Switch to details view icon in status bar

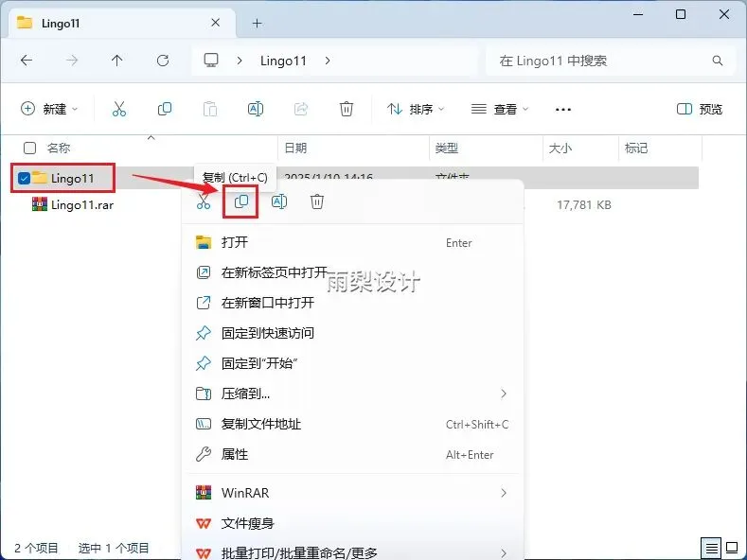(x=711, y=548)
